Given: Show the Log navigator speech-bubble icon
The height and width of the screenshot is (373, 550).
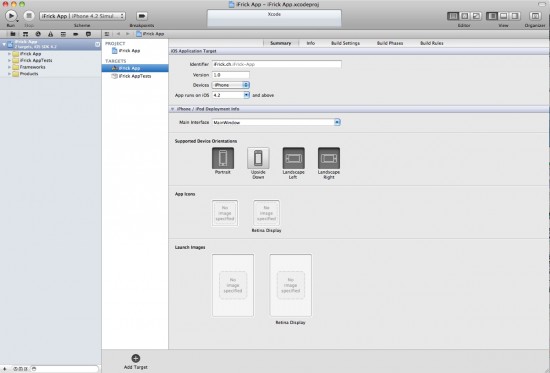Looking at the screenshot, I should click(x=88, y=34).
